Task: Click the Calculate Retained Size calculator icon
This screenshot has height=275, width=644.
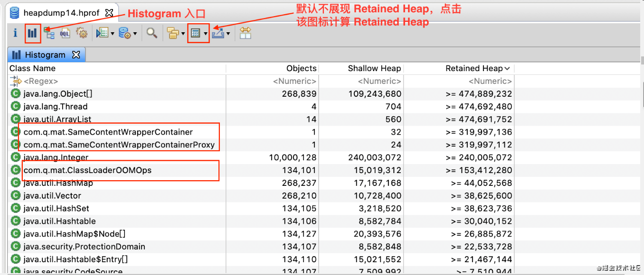Action: (x=195, y=33)
